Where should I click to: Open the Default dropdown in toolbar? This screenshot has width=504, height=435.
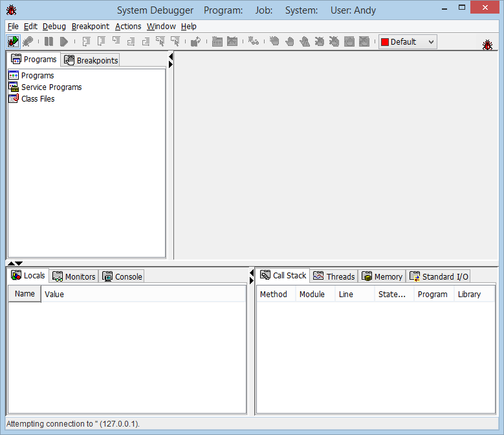coord(408,41)
